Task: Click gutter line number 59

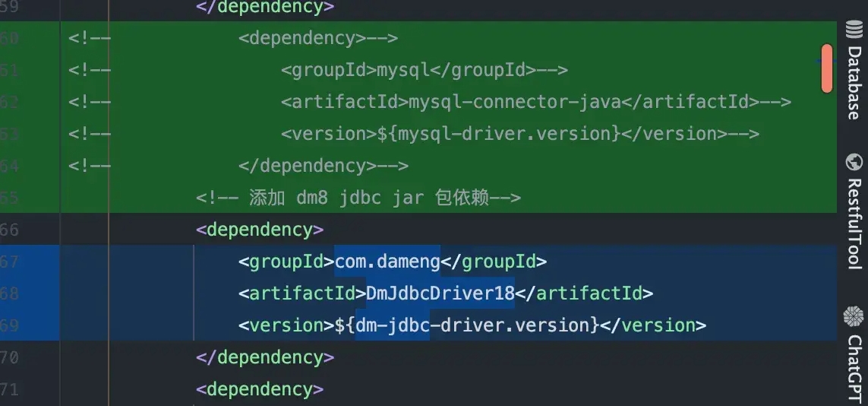Action: pos(10,6)
